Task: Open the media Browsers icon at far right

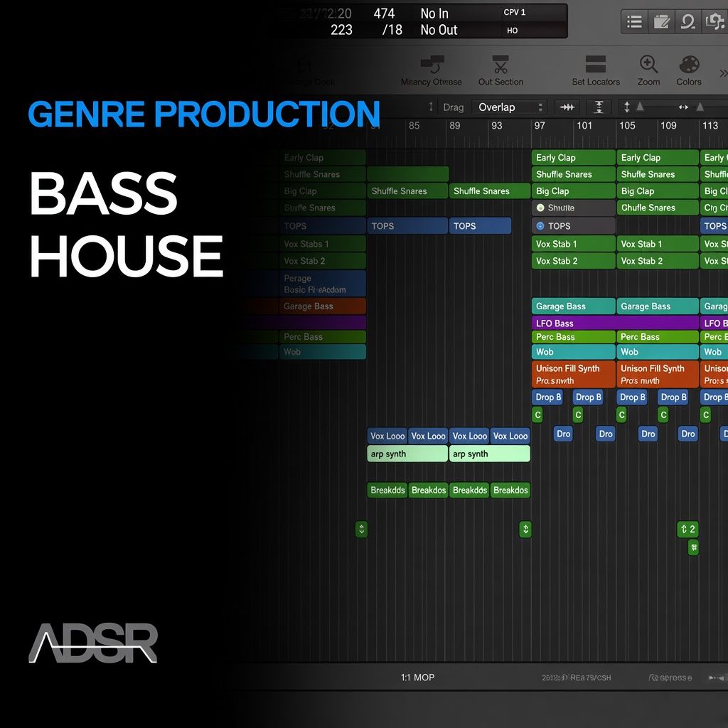Action: [715, 21]
